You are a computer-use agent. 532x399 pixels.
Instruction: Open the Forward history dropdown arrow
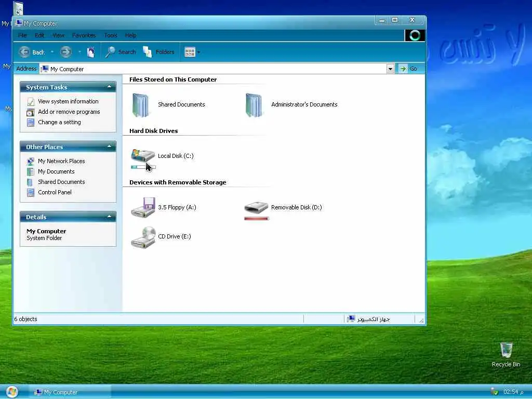click(79, 52)
